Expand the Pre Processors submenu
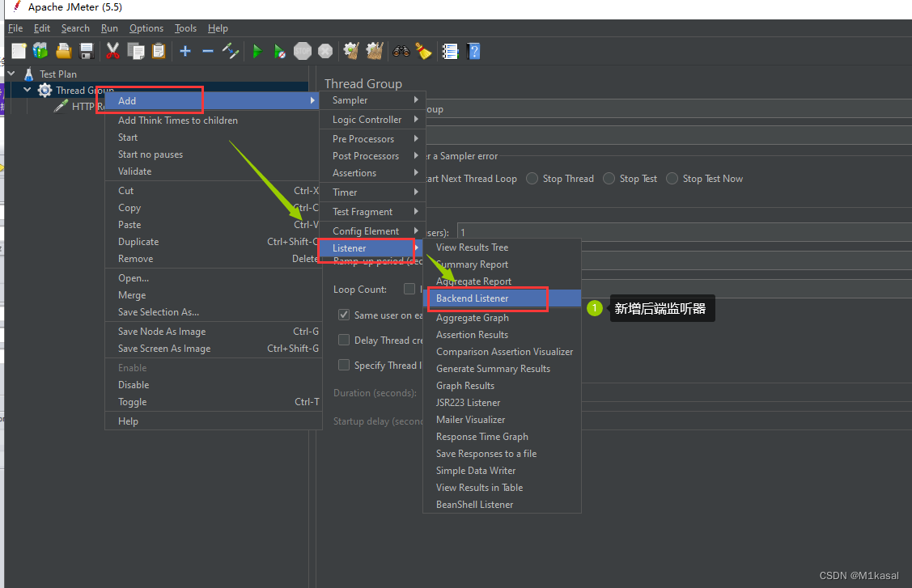Viewport: 912px width, 588px height. coord(372,138)
